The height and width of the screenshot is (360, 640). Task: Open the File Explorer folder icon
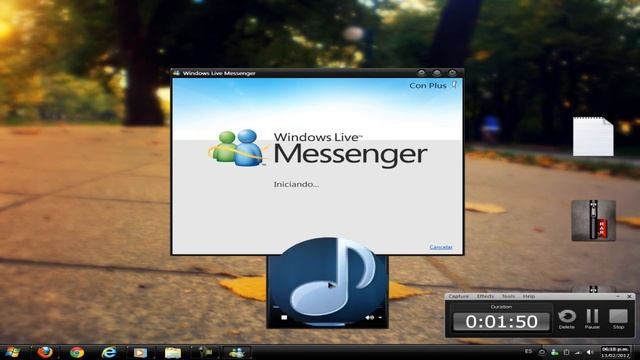[173, 353]
